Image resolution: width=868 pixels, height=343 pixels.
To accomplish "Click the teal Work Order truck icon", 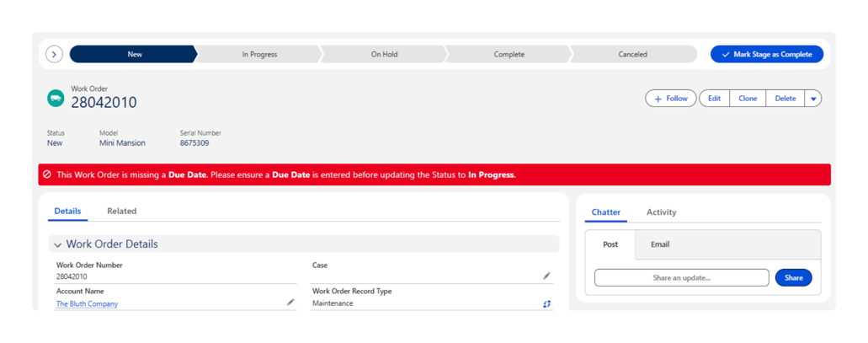I will [x=56, y=99].
